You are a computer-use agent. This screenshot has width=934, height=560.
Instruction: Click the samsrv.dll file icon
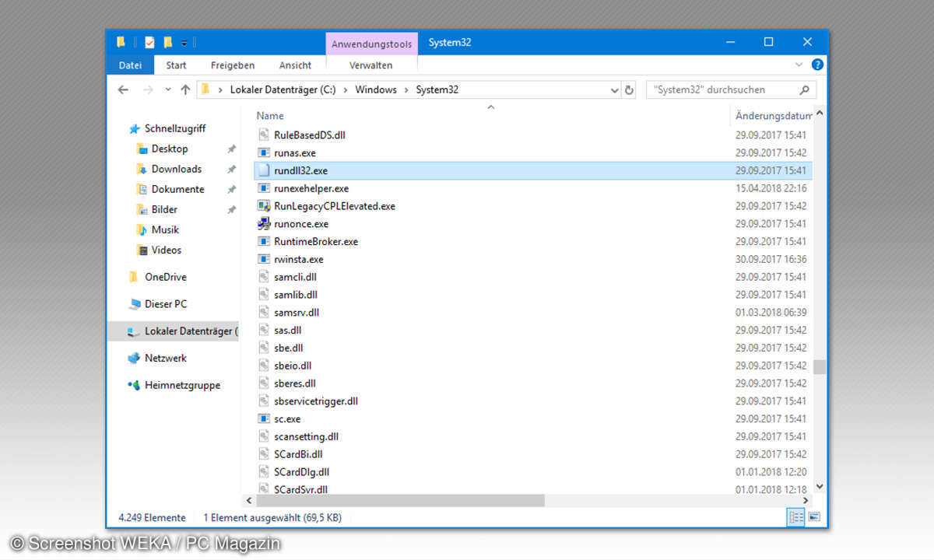point(264,313)
